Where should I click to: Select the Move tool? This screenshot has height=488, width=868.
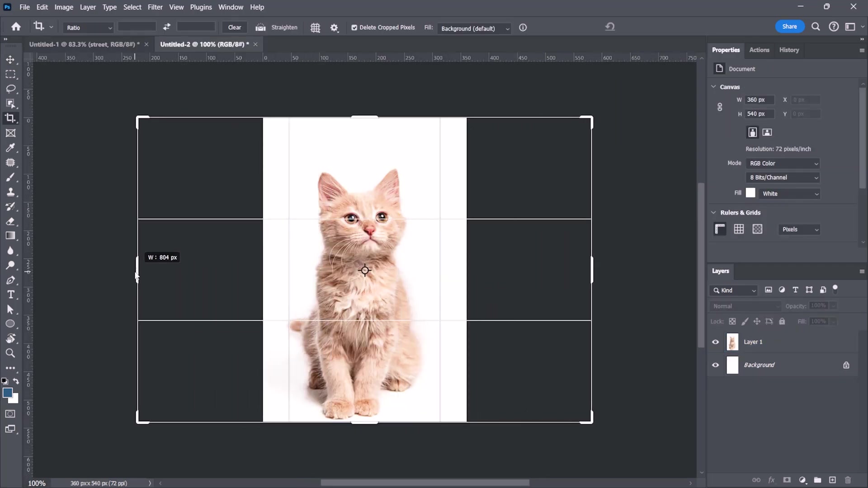(10, 60)
